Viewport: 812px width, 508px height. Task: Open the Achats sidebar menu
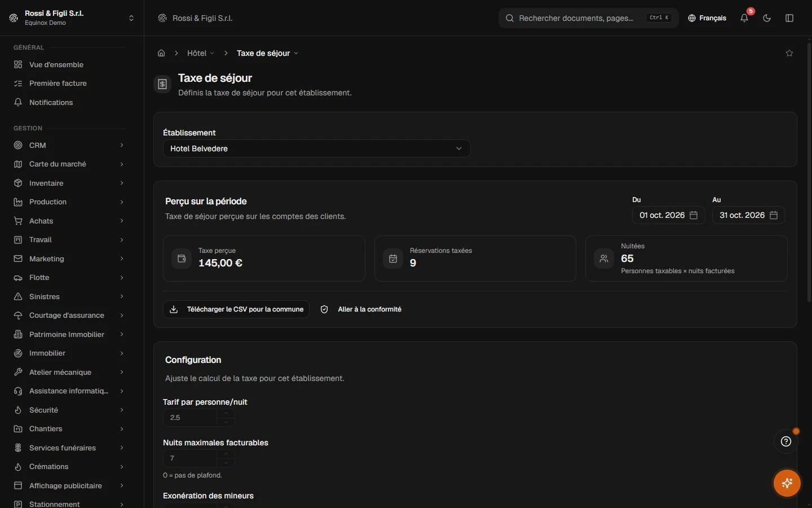click(69, 221)
